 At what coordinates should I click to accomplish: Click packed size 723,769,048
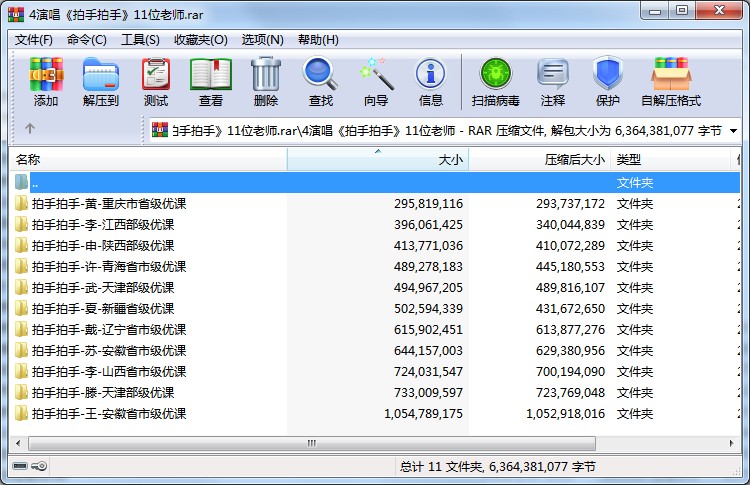tap(570, 393)
